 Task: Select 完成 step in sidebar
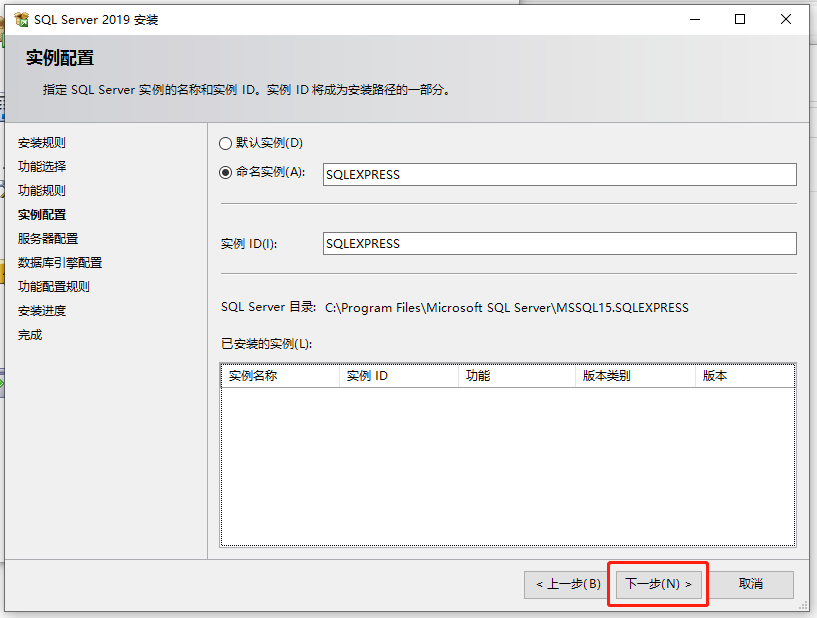[30, 335]
